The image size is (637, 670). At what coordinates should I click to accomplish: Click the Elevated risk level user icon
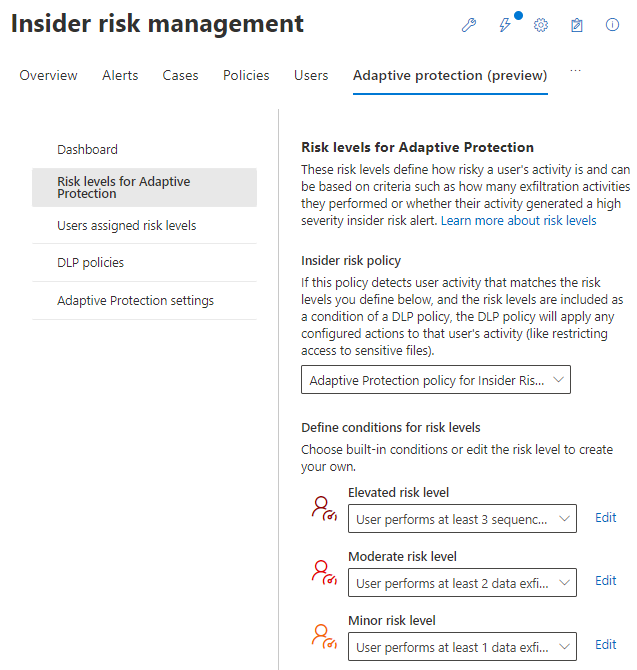tap(324, 509)
